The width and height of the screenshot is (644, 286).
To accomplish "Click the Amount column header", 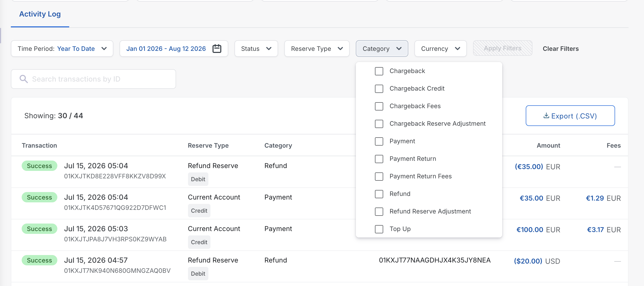I will pos(548,145).
